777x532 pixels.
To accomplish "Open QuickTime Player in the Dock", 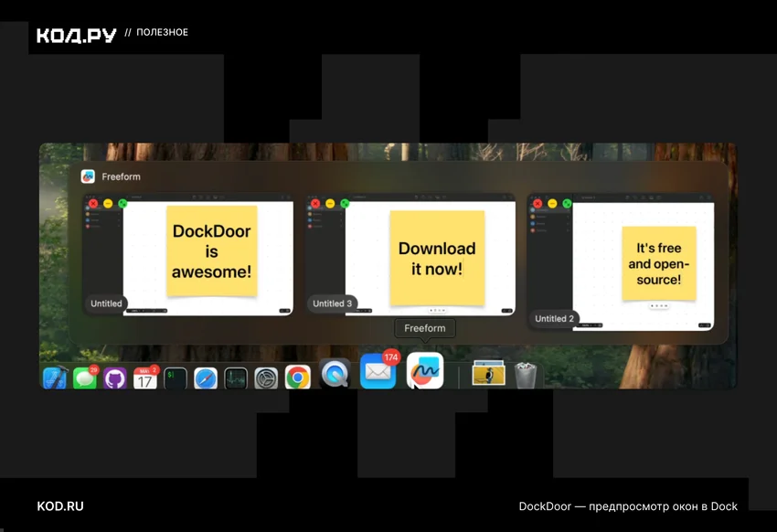I will (335, 373).
